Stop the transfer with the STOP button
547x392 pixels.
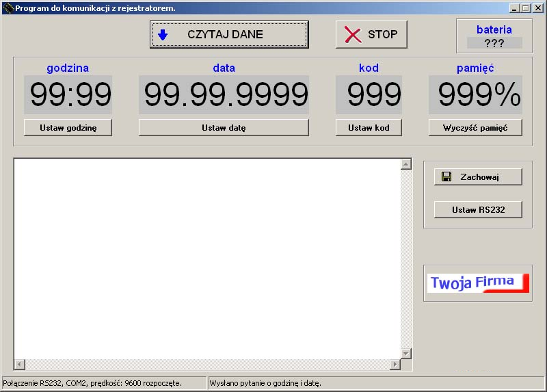click(371, 35)
